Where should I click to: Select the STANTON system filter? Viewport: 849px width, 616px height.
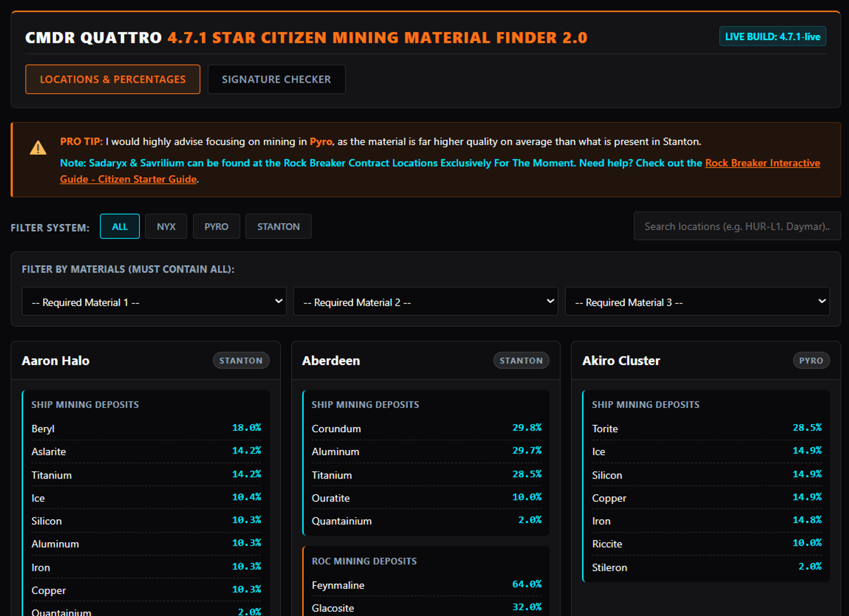(278, 226)
